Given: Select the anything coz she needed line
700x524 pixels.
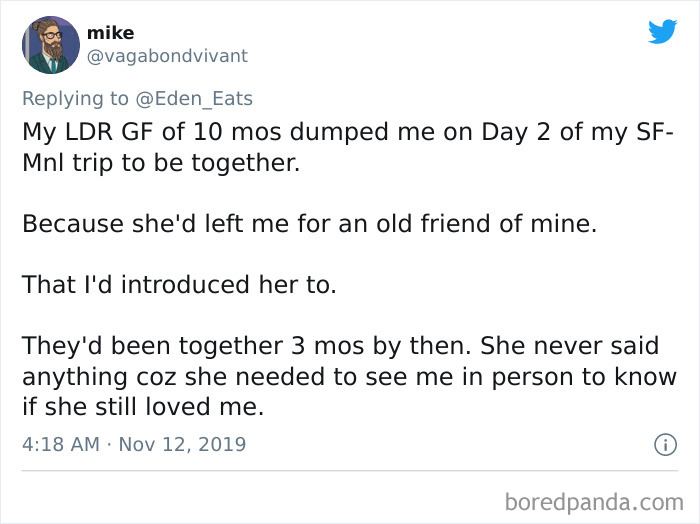Looking at the screenshot, I should (350, 377).
